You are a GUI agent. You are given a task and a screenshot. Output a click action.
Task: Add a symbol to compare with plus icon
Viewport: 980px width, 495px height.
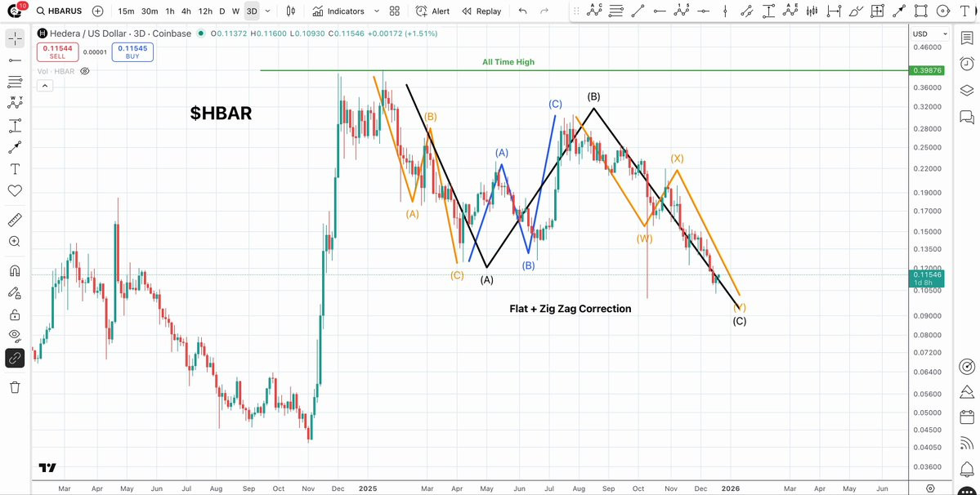(97, 11)
